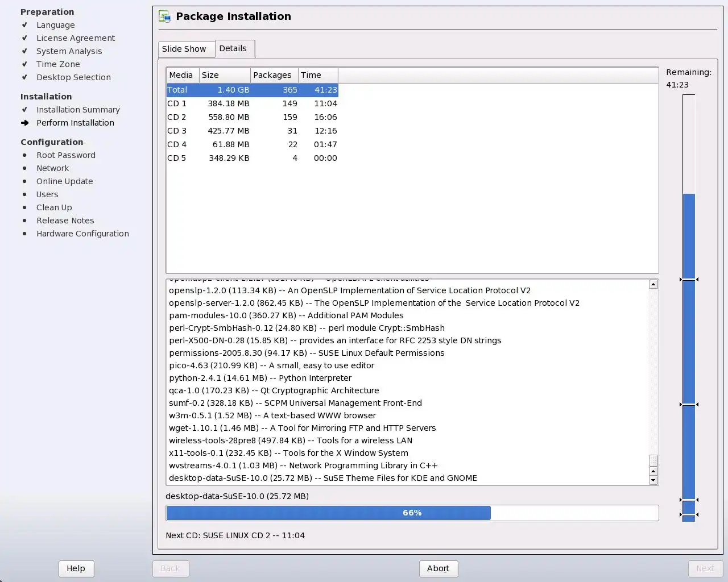Click the disabled Back button
Image resolution: width=728 pixels, height=582 pixels.
click(x=171, y=568)
